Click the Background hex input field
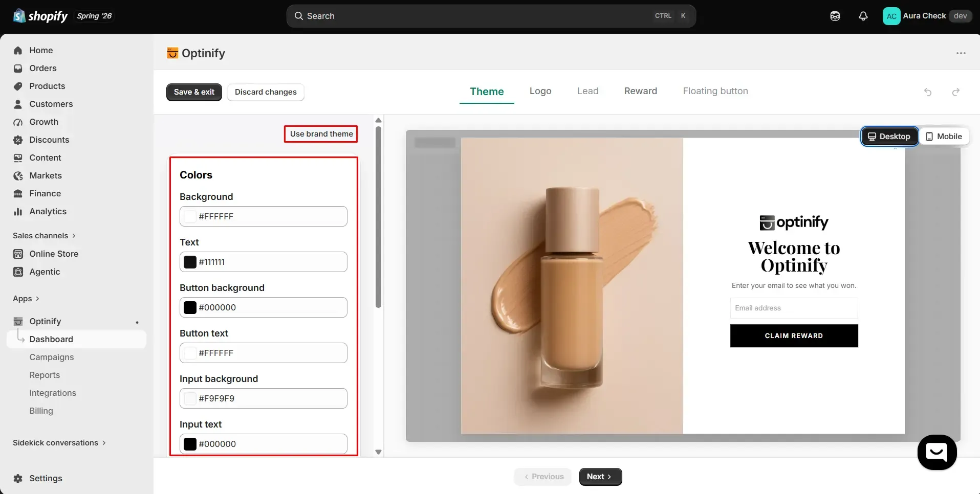Screen dimensions: 980x494 tap(264, 216)
